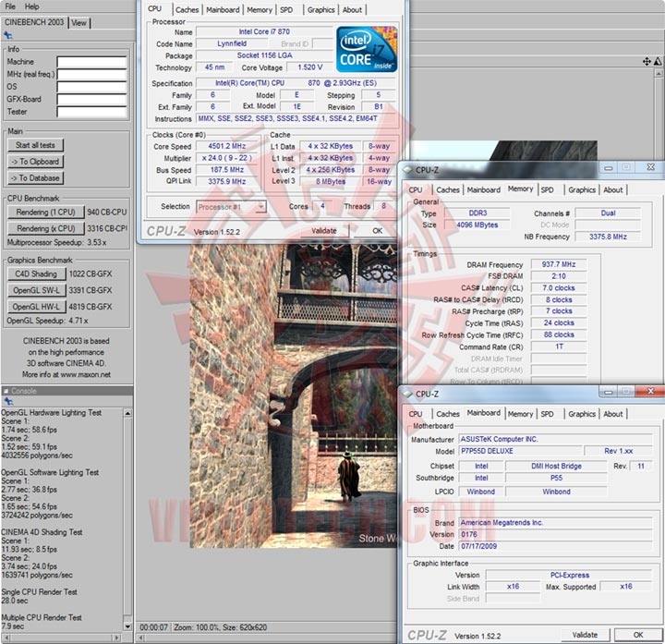Open the About tab in CPU-Z Mainboard window

(613, 414)
